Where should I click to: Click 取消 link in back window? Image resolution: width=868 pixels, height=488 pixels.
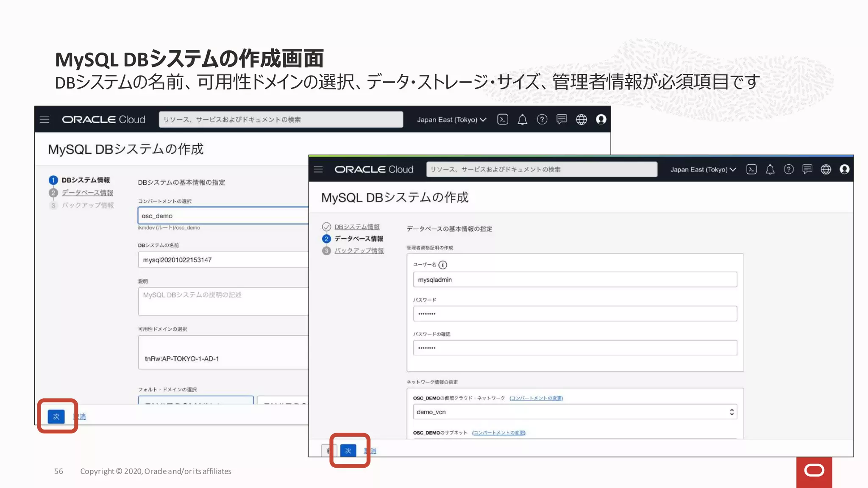pyautogui.click(x=79, y=416)
